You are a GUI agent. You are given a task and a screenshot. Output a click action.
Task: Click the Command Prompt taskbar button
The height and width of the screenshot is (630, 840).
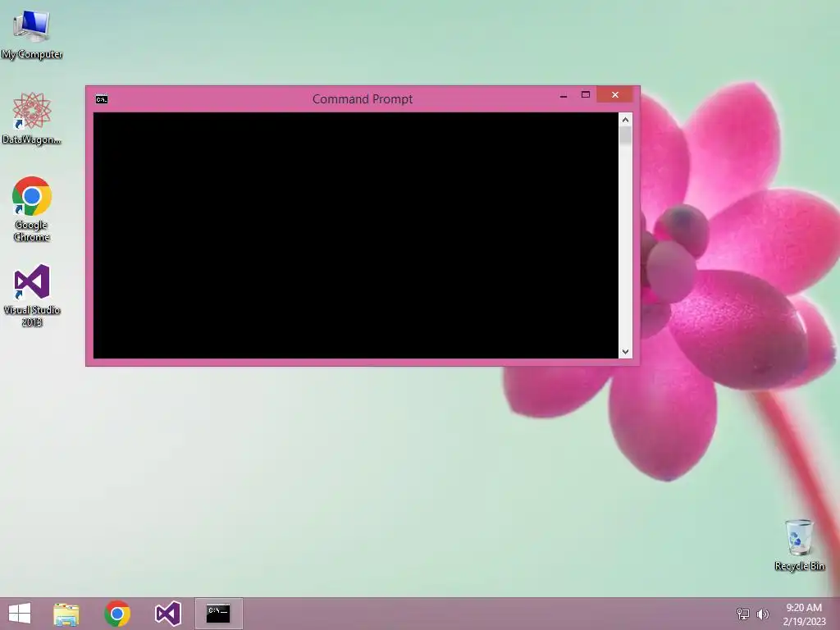click(218, 614)
